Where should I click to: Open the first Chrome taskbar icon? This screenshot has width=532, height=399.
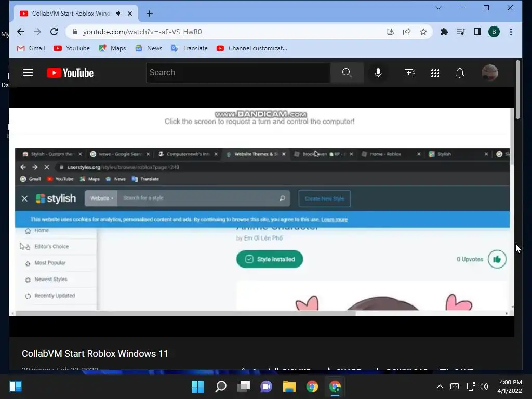[x=312, y=387]
